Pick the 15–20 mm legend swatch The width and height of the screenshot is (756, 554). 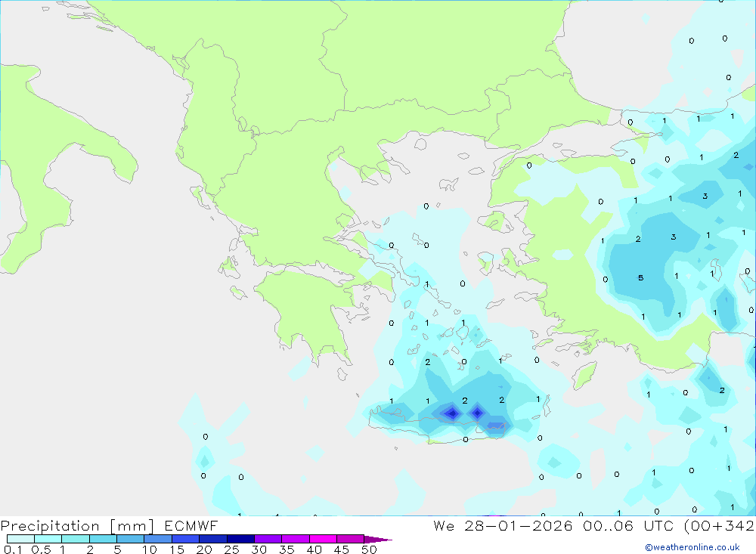(x=186, y=539)
